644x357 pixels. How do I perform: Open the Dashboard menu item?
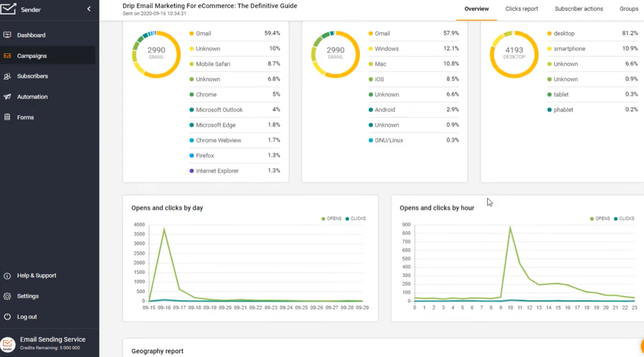tap(31, 35)
